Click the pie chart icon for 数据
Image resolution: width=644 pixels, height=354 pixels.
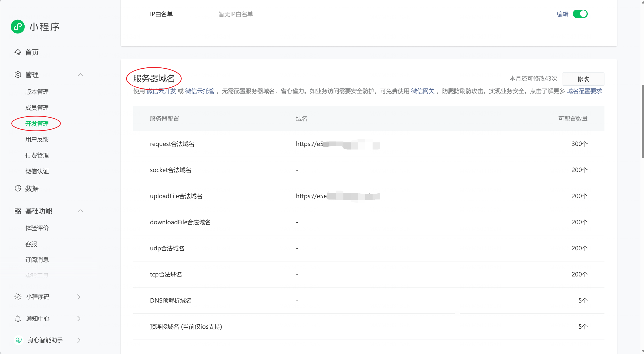click(18, 188)
